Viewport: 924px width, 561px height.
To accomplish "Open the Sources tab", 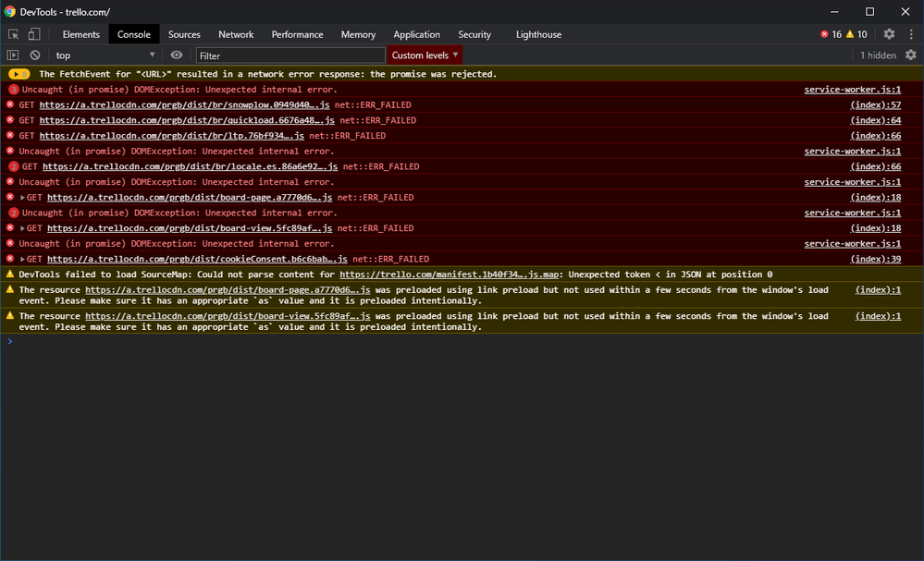I will pos(184,34).
